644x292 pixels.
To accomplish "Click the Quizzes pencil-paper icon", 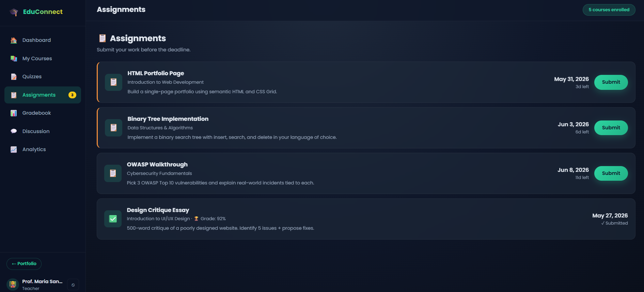I will pyautogui.click(x=14, y=77).
